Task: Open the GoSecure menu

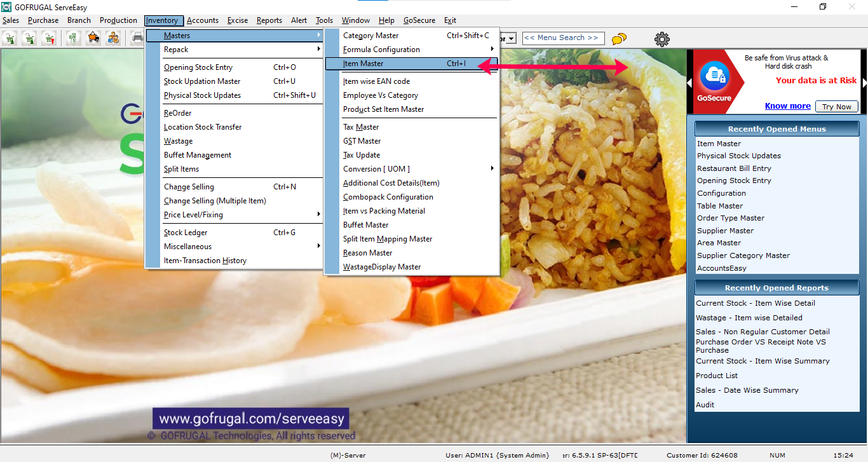Action: (x=419, y=20)
